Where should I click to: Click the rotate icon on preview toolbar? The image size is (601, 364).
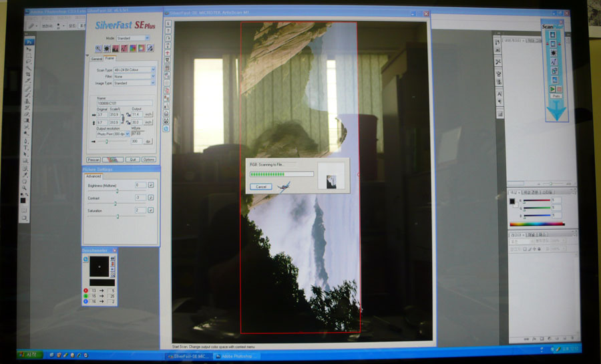pyautogui.click(x=168, y=38)
